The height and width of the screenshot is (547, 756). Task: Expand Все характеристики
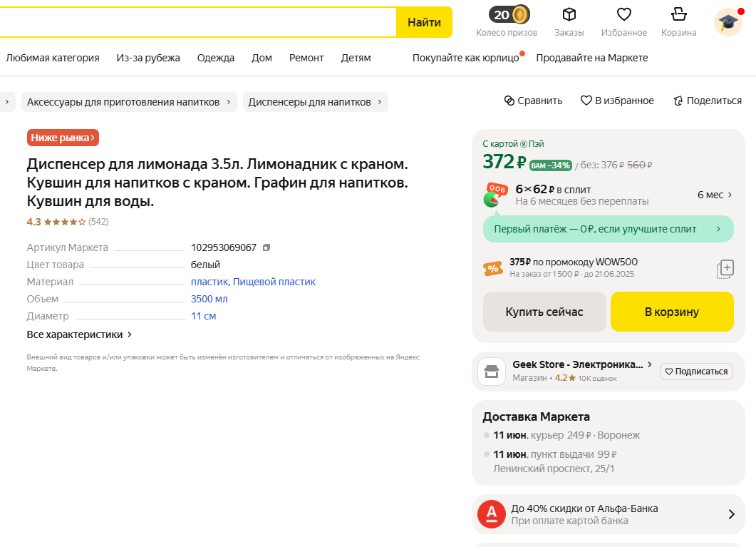click(x=79, y=334)
